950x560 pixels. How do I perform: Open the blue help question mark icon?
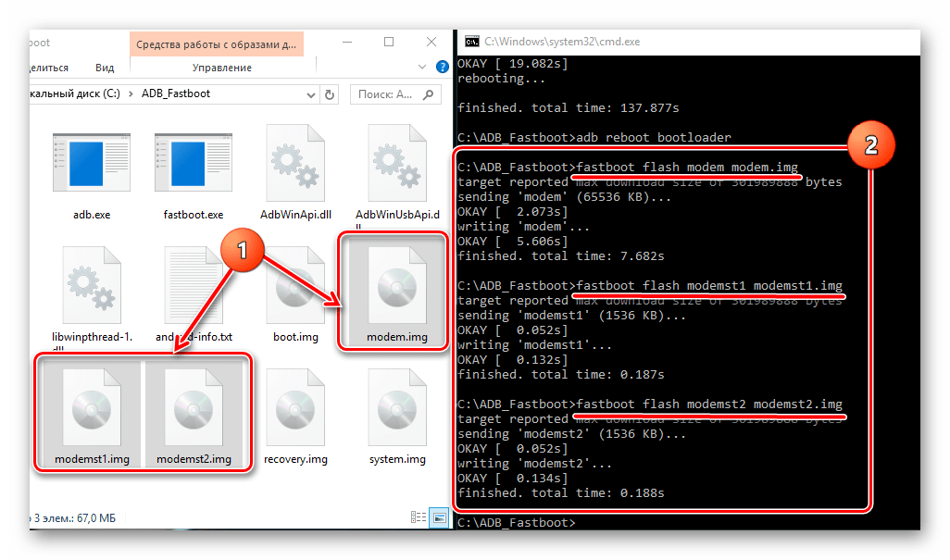(x=443, y=68)
